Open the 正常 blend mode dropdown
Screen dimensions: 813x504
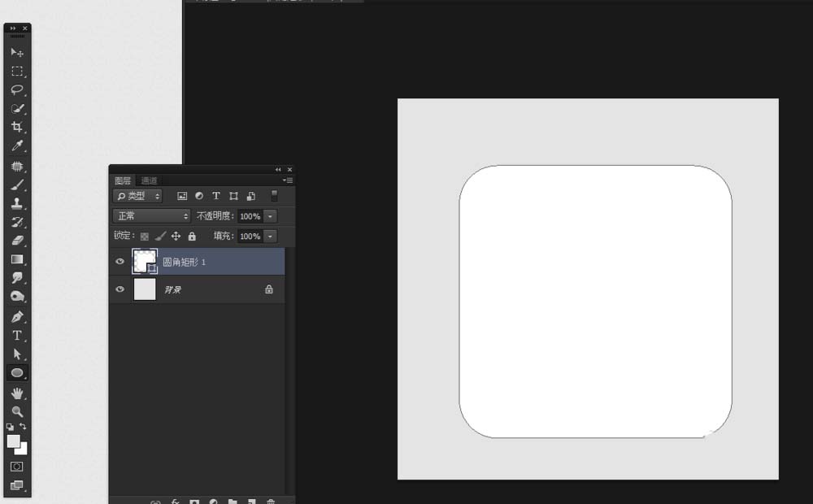151,216
